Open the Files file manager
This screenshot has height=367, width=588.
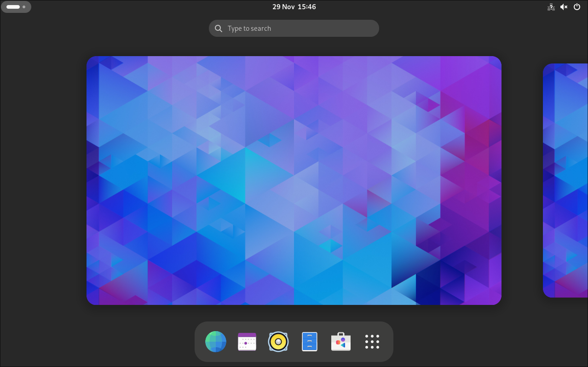[x=310, y=342]
